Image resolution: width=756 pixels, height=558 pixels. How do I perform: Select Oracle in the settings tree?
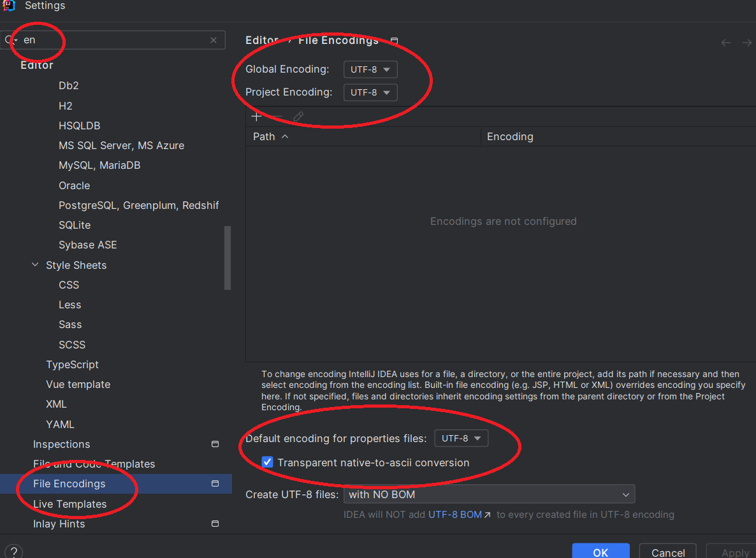pyautogui.click(x=74, y=185)
